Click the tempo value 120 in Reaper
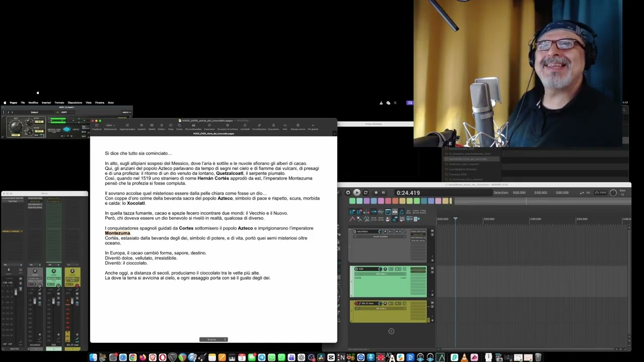Image resolution: width=644 pixels, height=362 pixels. click(588, 193)
